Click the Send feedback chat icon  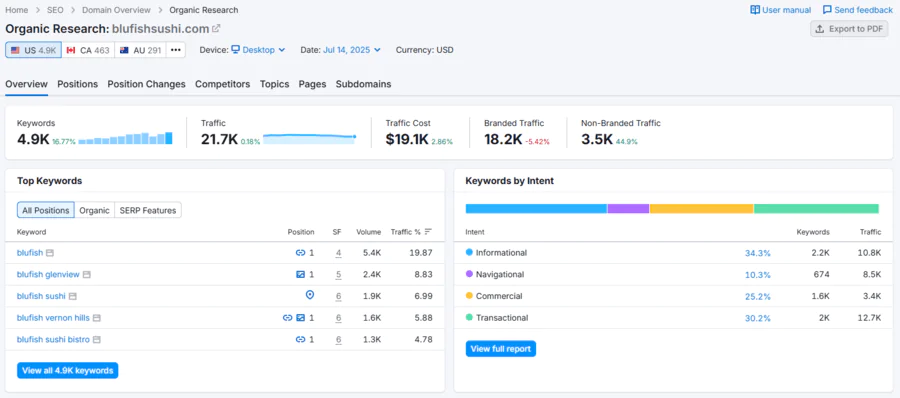[x=827, y=10]
